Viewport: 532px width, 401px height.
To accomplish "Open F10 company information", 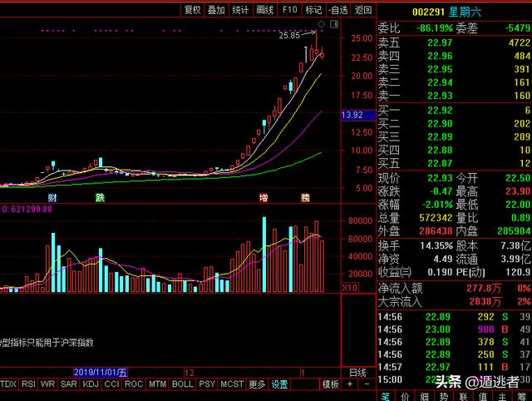I will point(289,10).
